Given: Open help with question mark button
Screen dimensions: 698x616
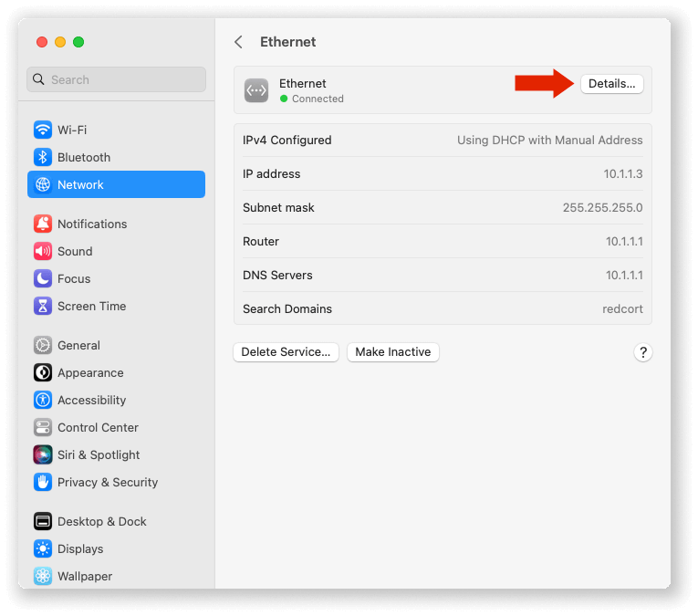Looking at the screenshot, I should point(643,352).
